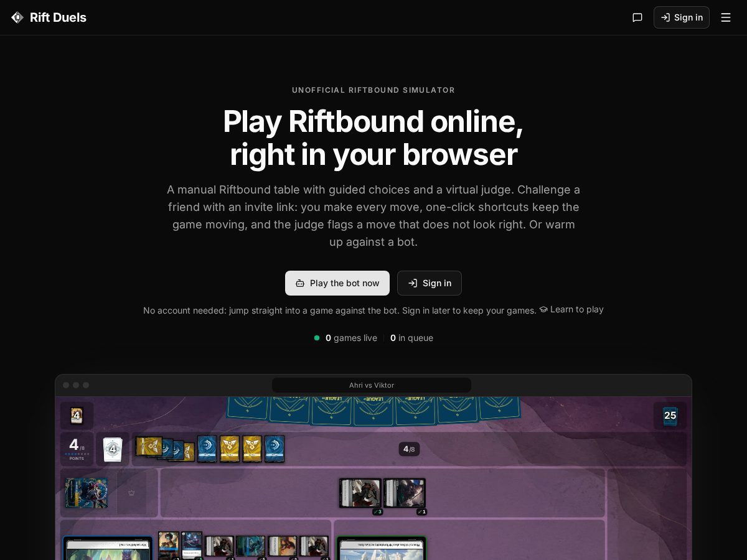Click the centered 4/8 score badge

(x=409, y=449)
